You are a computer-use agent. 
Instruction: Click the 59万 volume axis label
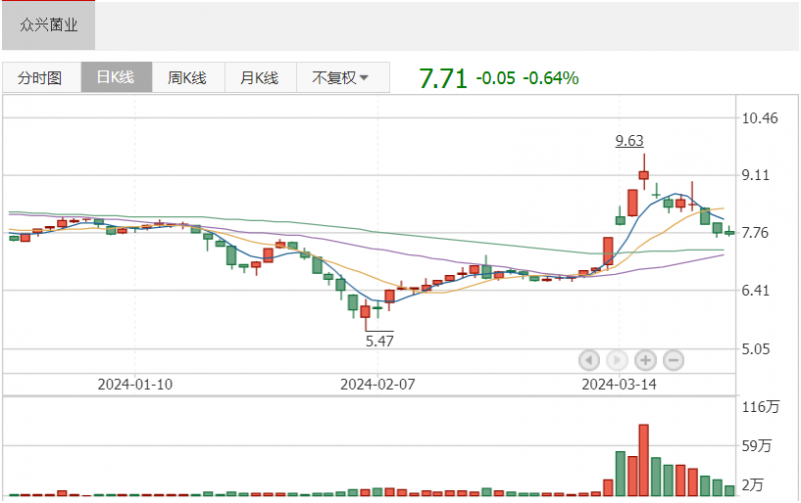(x=757, y=446)
